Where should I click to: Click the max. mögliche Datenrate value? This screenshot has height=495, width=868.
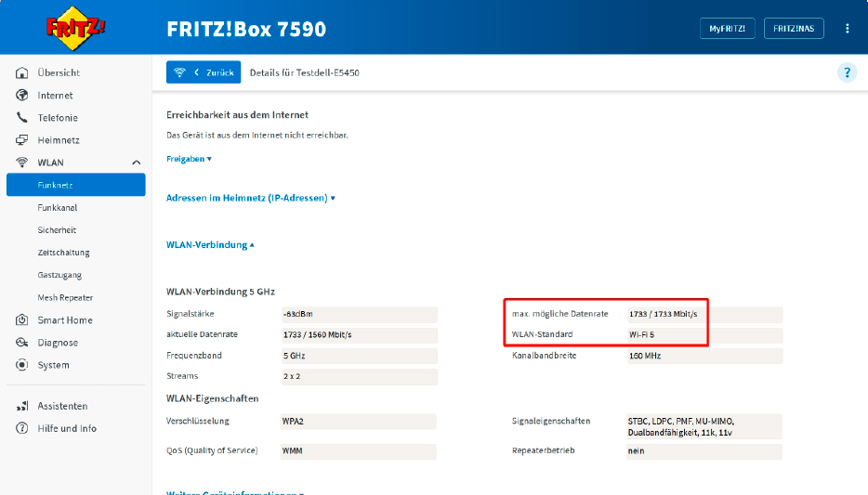[704, 314]
